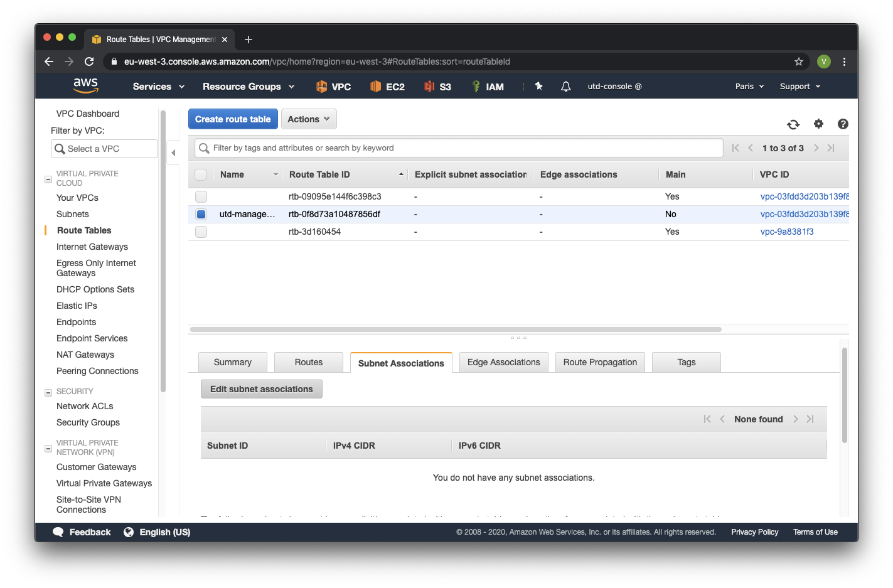The image size is (893, 588).
Task: Click the route table filter search field
Action: tap(459, 148)
